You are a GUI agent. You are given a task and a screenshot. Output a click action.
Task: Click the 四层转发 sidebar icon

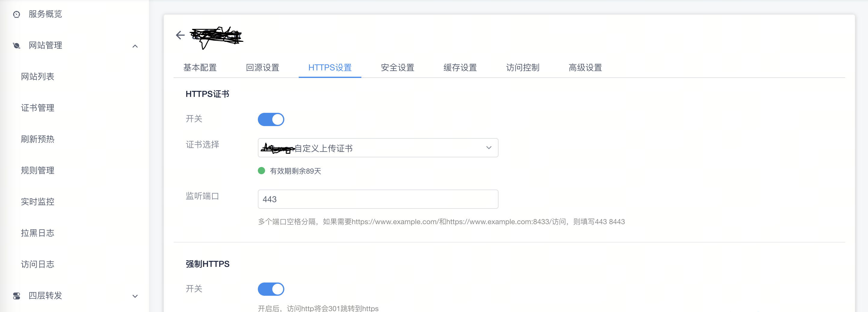click(x=17, y=296)
